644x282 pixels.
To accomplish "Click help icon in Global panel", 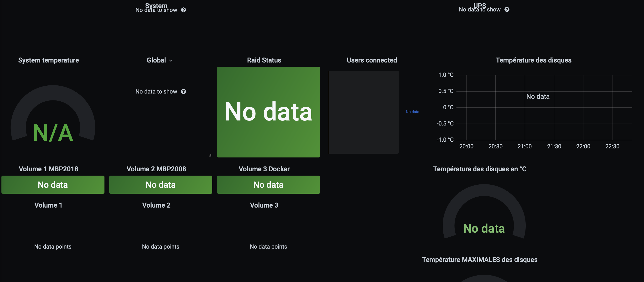I will [183, 92].
